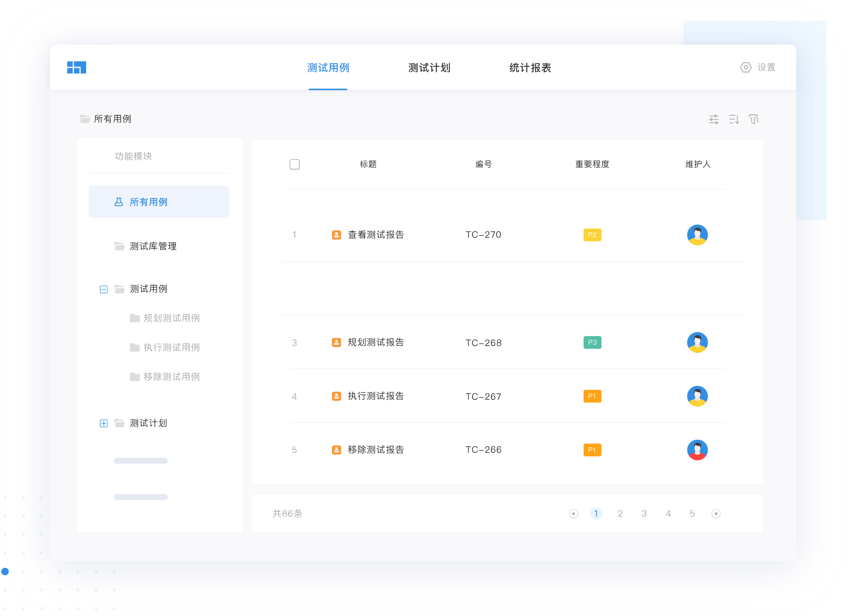Click the blue app logo
847x616 pixels.
tap(77, 67)
